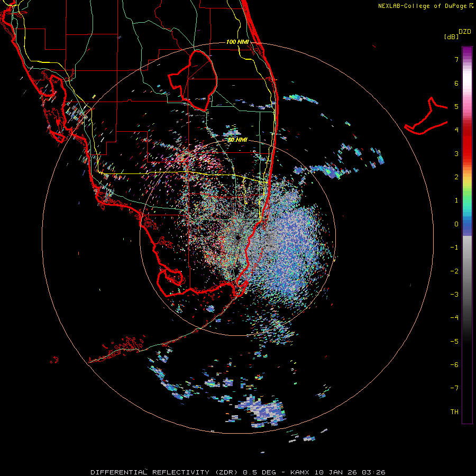Click the DZD color scale title
The image size is (476, 476).
pyautogui.click(x=465, y=32)
